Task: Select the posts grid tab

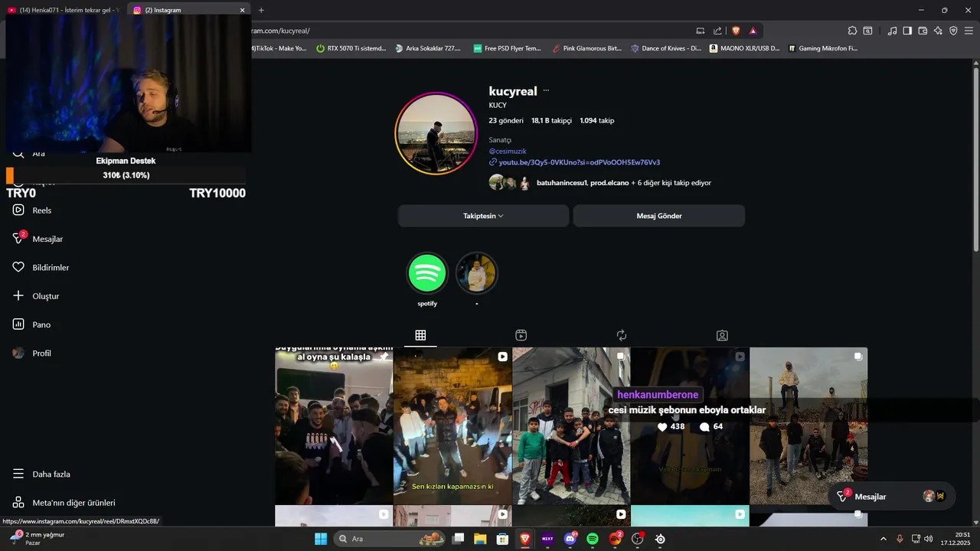Action: click(x=420, y=335)
